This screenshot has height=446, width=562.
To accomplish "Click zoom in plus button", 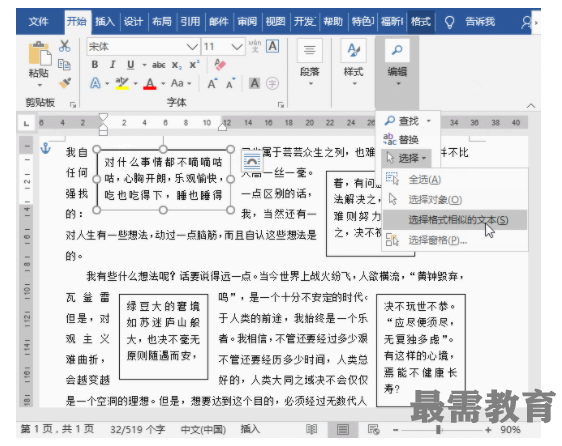I will (x=488, y=430).
